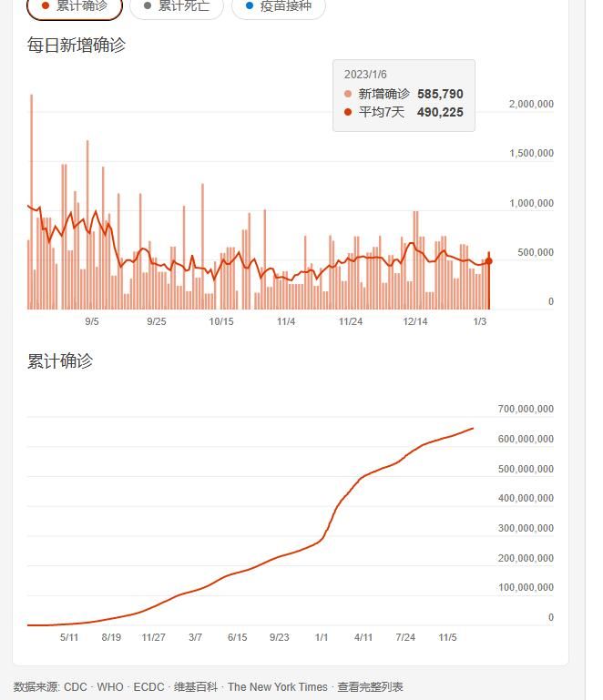Click 查看完整列表 to view full list

pos(370,687)
